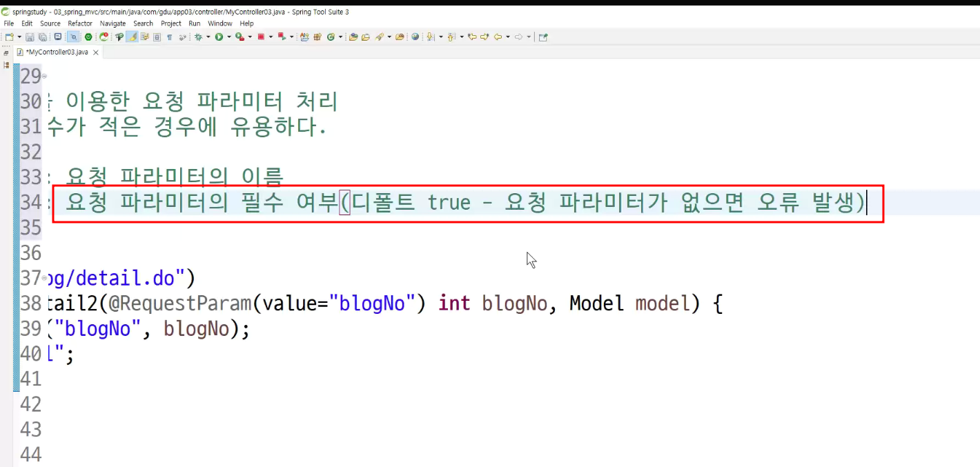
Task: Click the Previous Annotation up-arrow icon
Action: coord(451,37)
